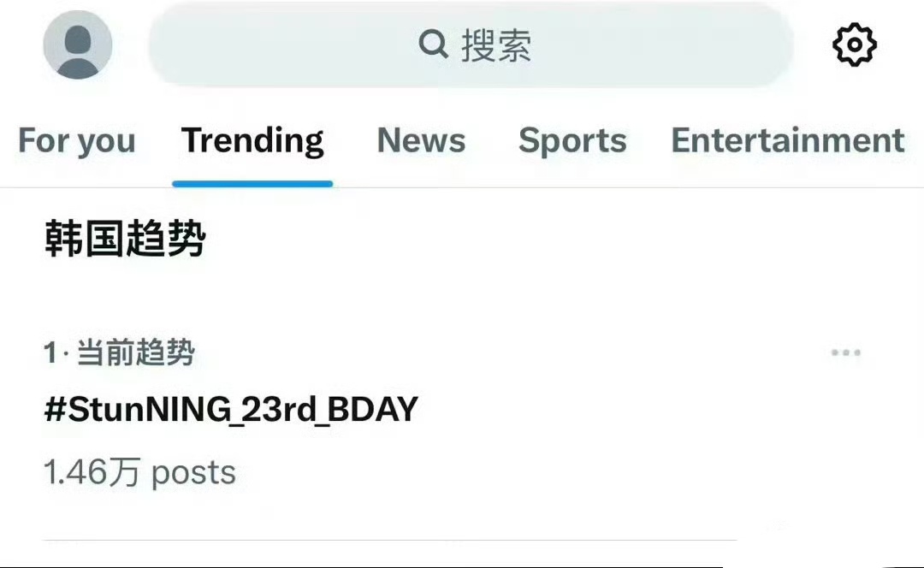Open the profile avatar menu
Image resolution: width=924 pixels, height=568 pixels.
pyautogui.click(x=78, y=44)
